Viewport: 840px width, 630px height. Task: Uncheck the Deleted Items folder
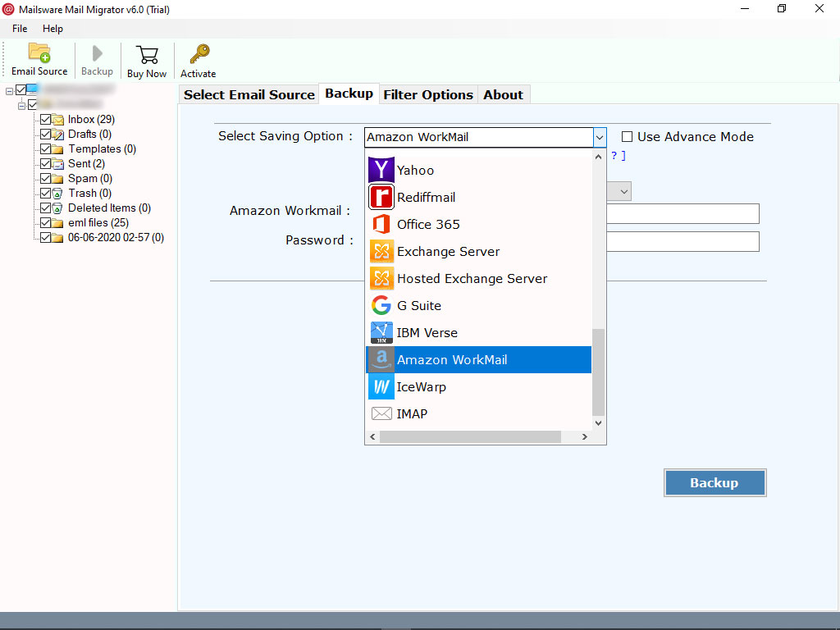(x=44, y=208)
